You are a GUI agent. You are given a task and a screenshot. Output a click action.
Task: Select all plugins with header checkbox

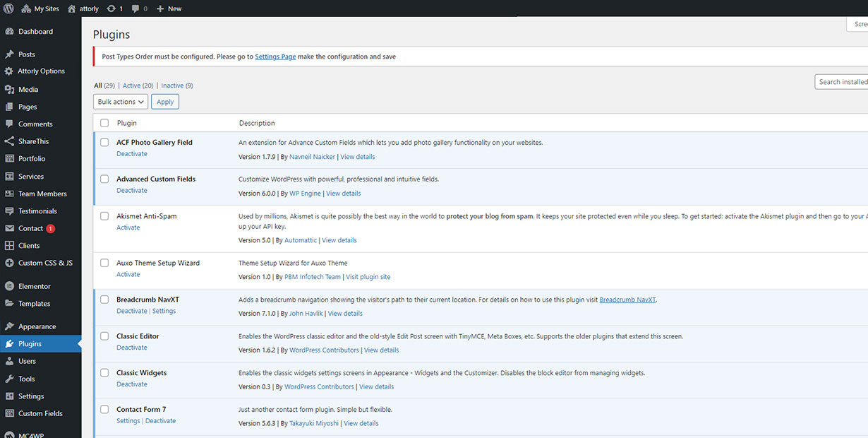pyautogui.click(x=104, y=123)
